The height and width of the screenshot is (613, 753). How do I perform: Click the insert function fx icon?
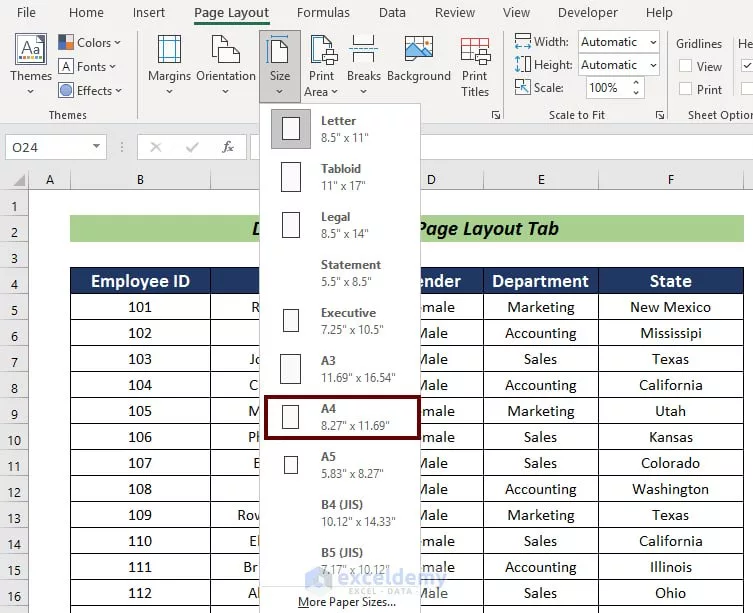coord(228,147)
